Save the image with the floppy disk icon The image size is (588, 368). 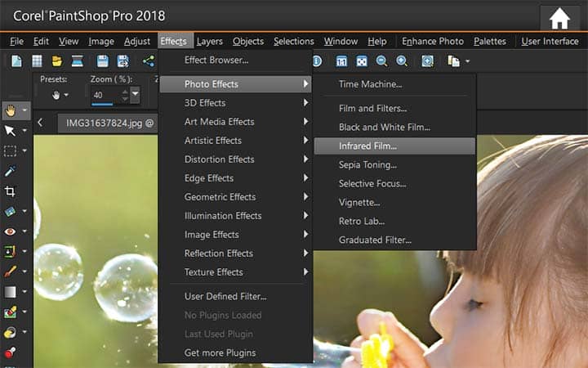[103, 61]
